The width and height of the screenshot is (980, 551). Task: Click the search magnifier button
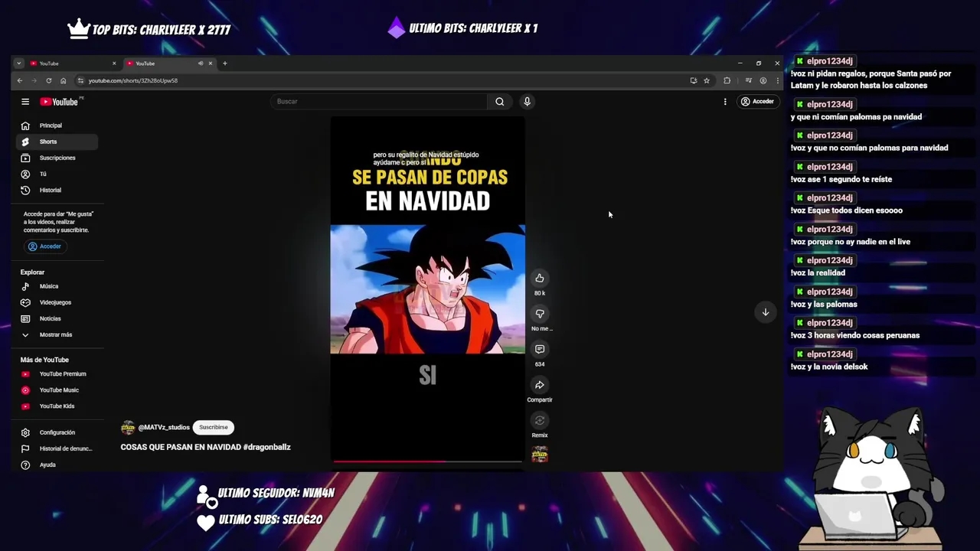499,101
